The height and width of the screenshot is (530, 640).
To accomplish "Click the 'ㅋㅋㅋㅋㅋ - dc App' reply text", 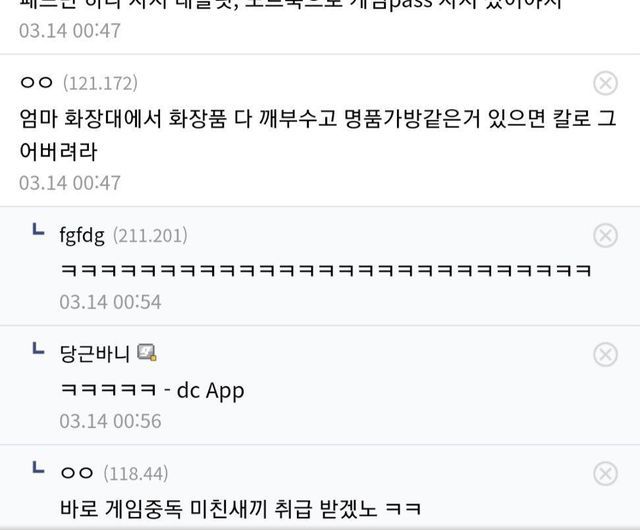I will click(152, 390).
